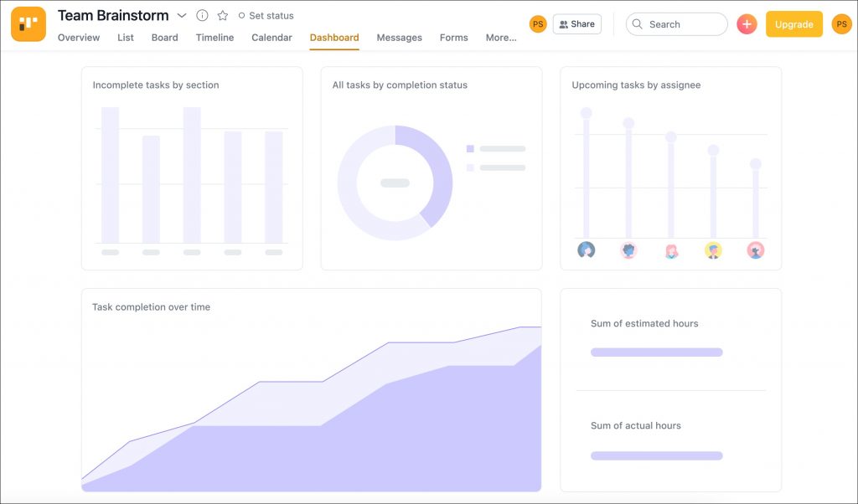
Task: Click the purple legend swatch in the donut chart
Action: point(470,149)
